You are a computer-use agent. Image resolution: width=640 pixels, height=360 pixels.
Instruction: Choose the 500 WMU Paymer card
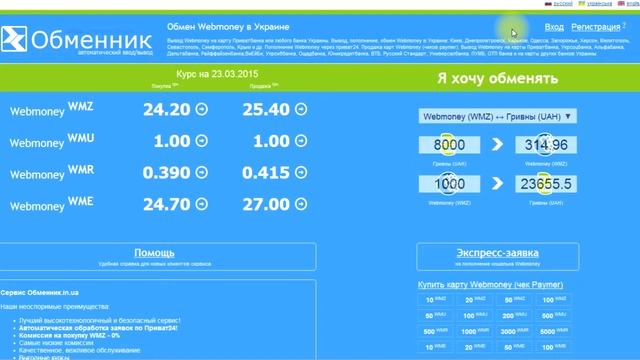click(553, 316)
